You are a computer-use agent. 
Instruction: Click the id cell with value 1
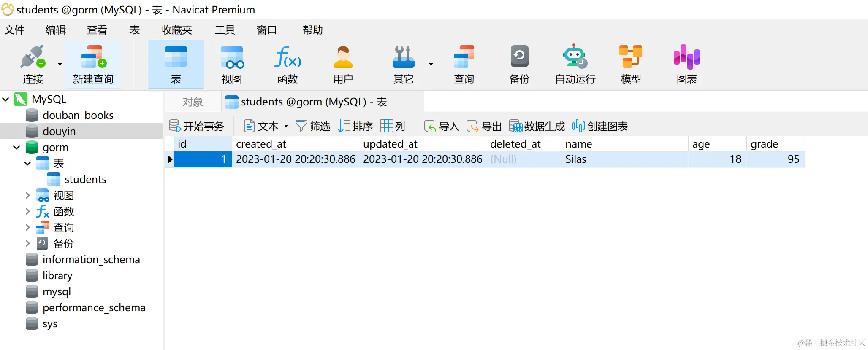[203, 159]
